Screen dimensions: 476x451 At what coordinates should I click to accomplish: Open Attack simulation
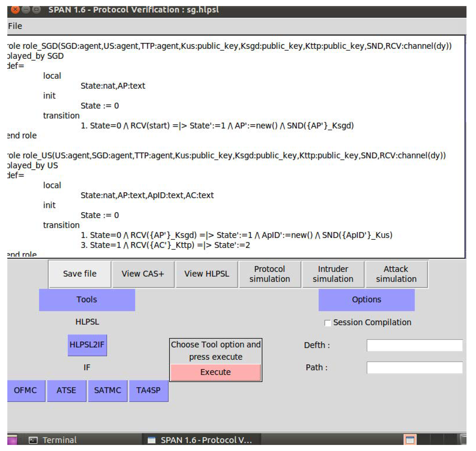tap(396, 274)
